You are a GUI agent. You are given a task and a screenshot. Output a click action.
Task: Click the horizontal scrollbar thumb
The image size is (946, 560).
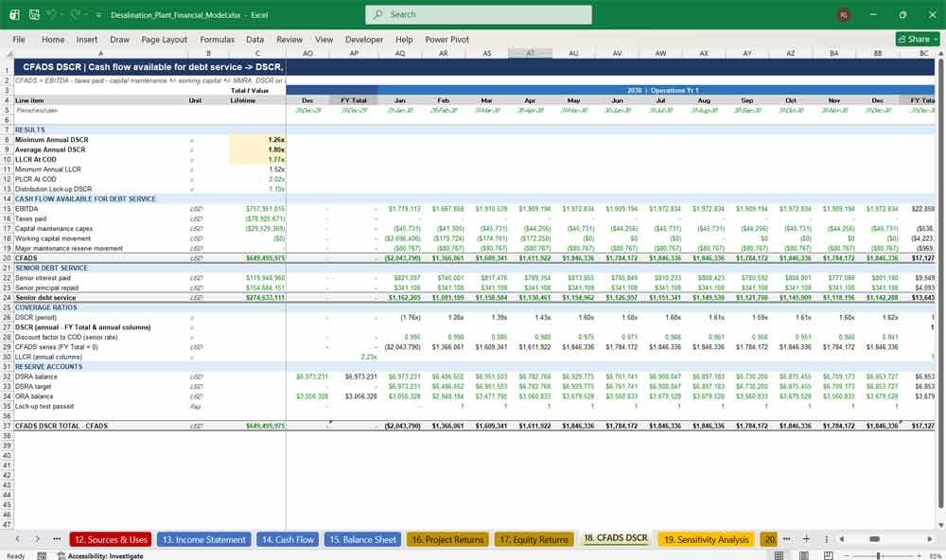874,539
